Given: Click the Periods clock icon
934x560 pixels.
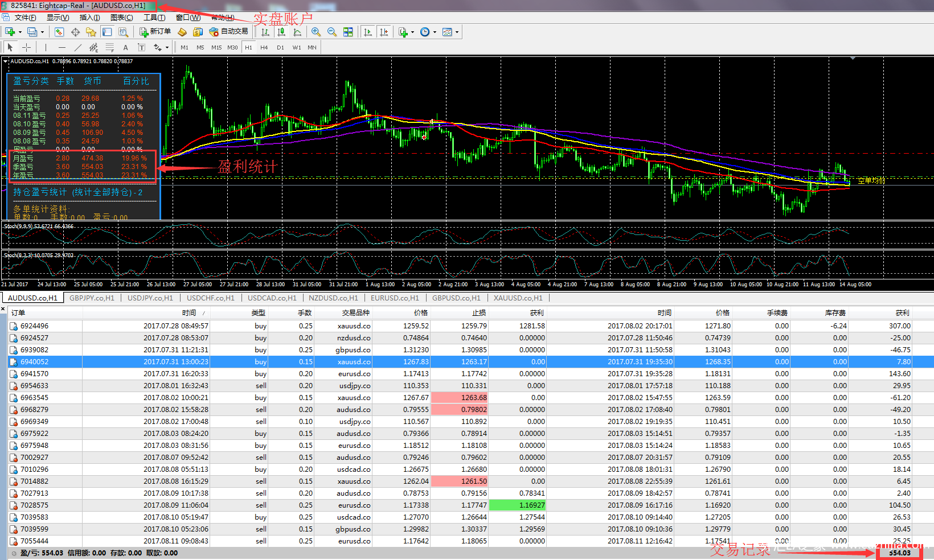Looking at the screenshot, I should click(x=425, y=32).
